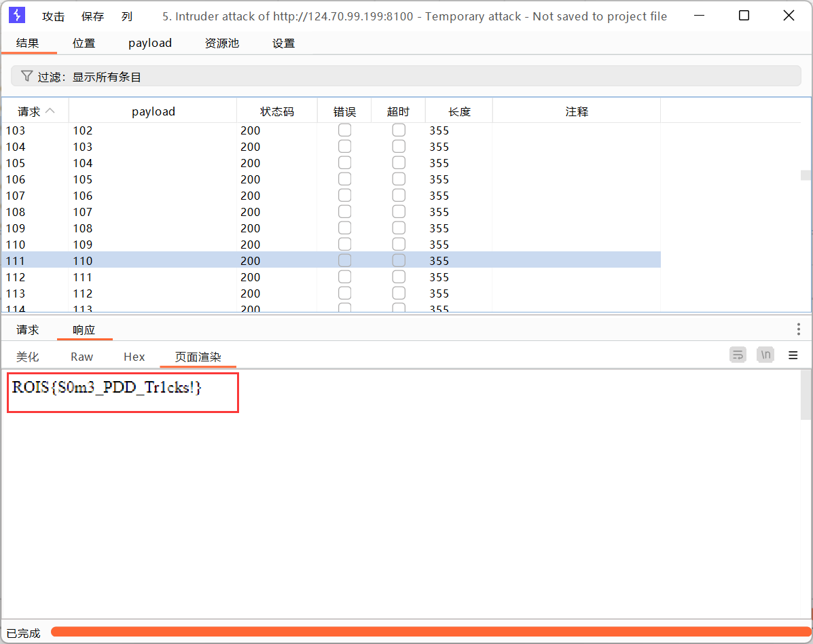
Task: Click the filter funnel icon
Action: (x=26, y=76)
